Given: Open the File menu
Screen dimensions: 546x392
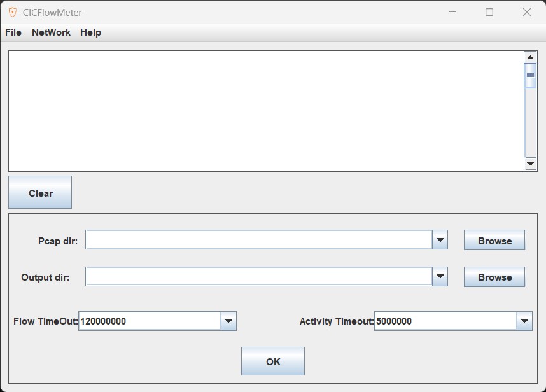Looking at the screenshot, I should tap(13, 32).
